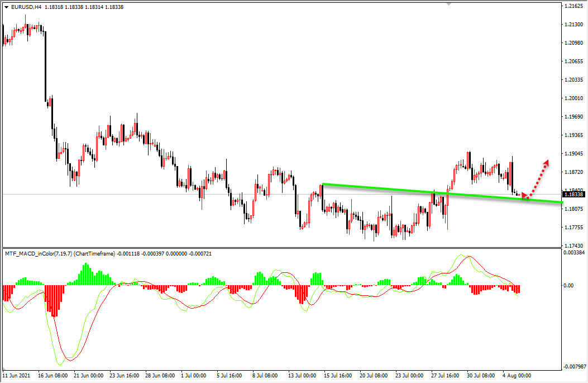The image size is (588, 383).
Task: Click the 15 Jul 16:00 time label
Action: coord(338,376)
